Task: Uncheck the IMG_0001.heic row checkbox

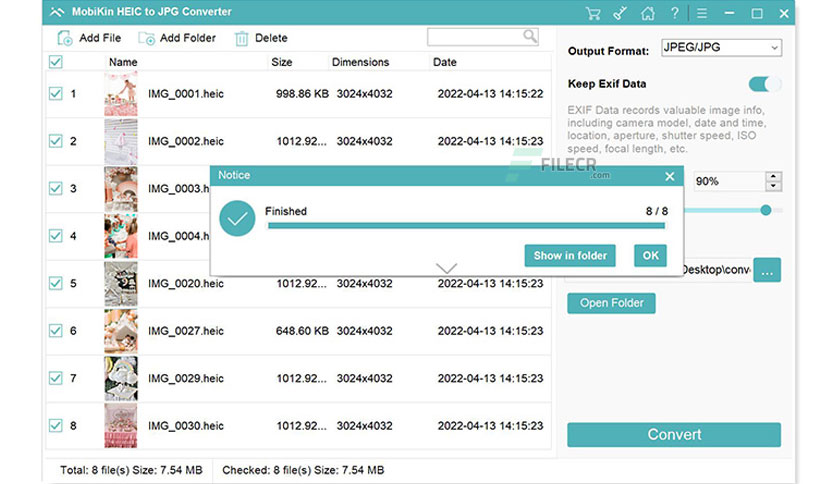Action: coord(55,94)
